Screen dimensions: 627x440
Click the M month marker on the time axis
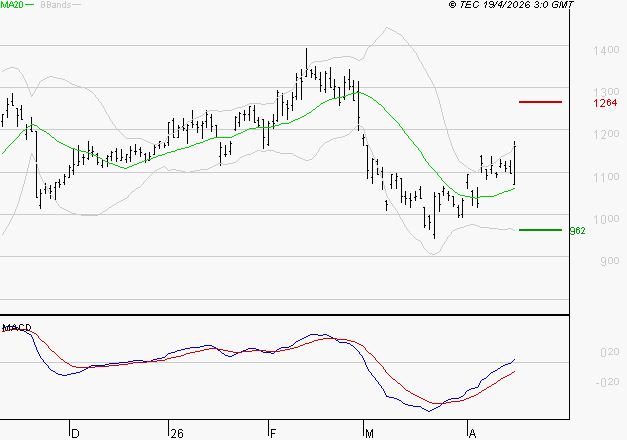[369, 434]
